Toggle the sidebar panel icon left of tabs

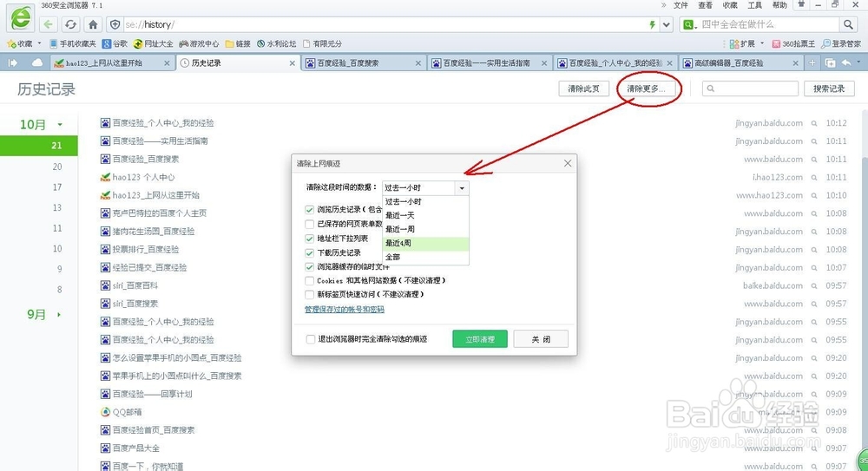13,63
